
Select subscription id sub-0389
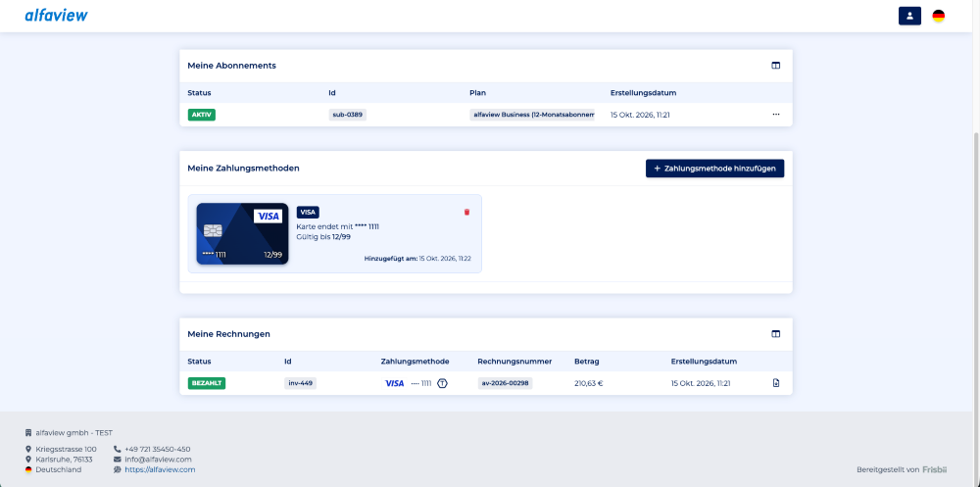coord(348,115)
